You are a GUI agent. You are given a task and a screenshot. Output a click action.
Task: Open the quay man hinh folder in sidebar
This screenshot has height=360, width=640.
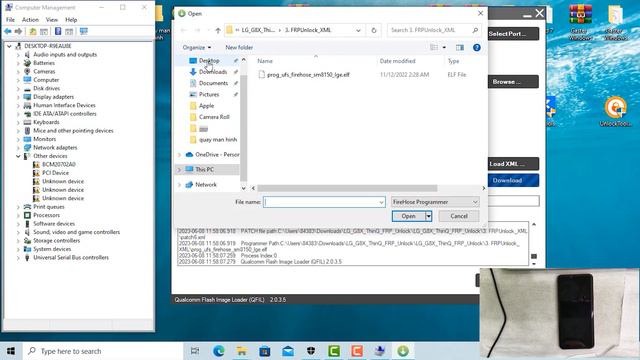218,140
